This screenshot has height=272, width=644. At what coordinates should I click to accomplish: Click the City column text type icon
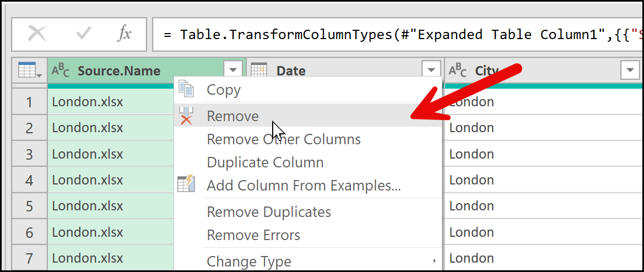click(x=458, y=70)
